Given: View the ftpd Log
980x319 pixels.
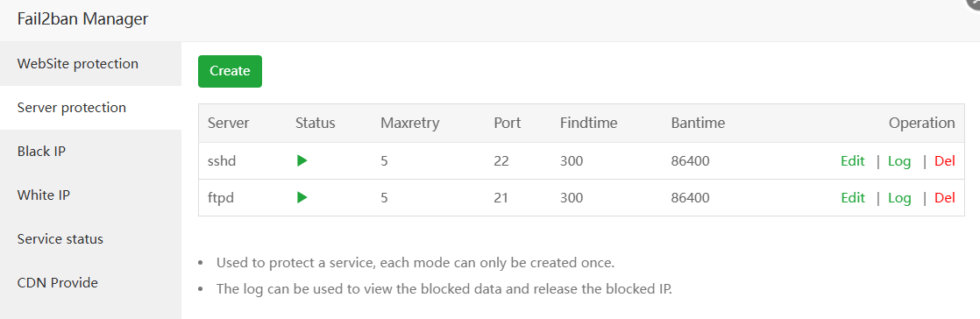Looking at the screenshot, I should pos(899,198).
